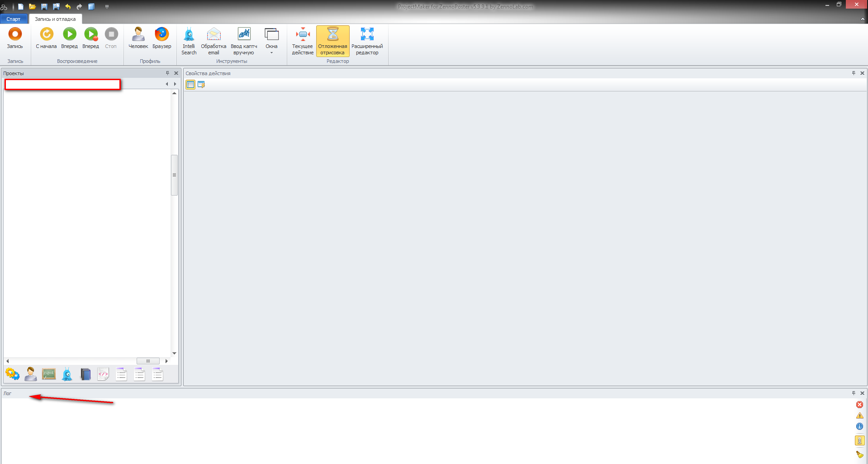Undo the last action
This screenshot has height=464, width=868.
(x=68, y=6)
